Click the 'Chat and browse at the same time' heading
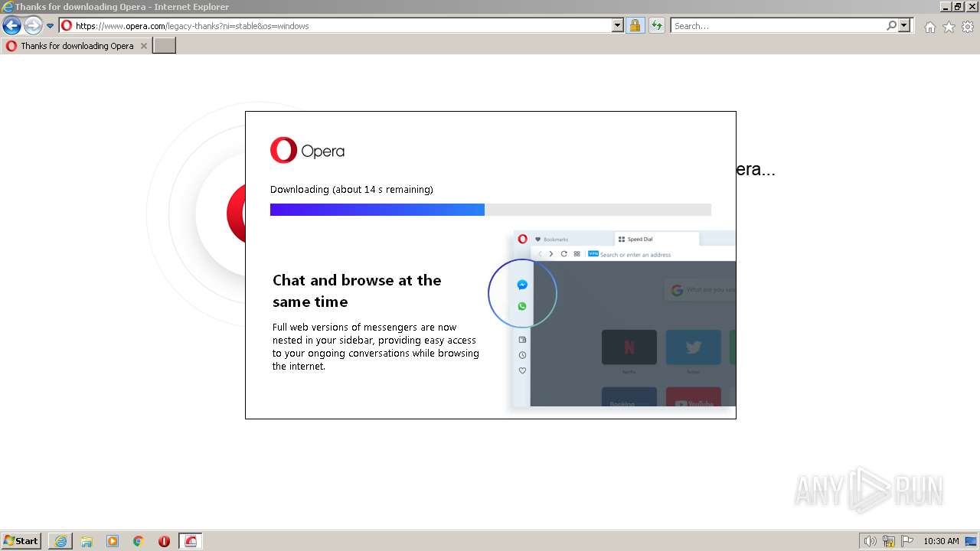Screen dimensions: 980x551 click(x=357, y=291)
